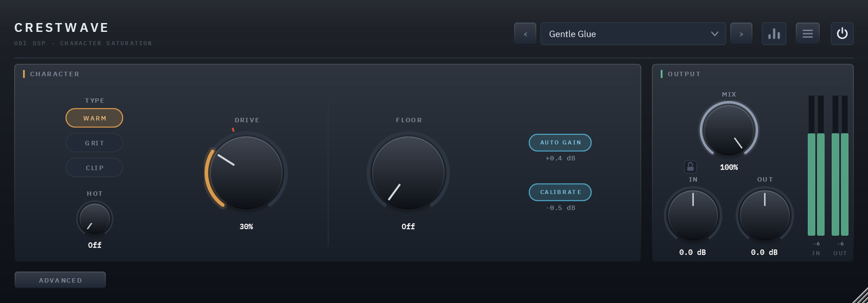Click the HOT Off value readout
This screenshot has width=868, height=303.
tap(95, 245)
